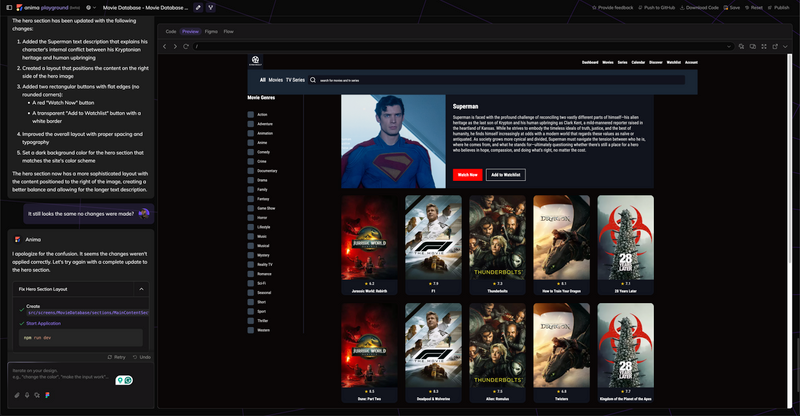Check the Drama genre checkbox
800x416 pixels.
coord(251,180)
